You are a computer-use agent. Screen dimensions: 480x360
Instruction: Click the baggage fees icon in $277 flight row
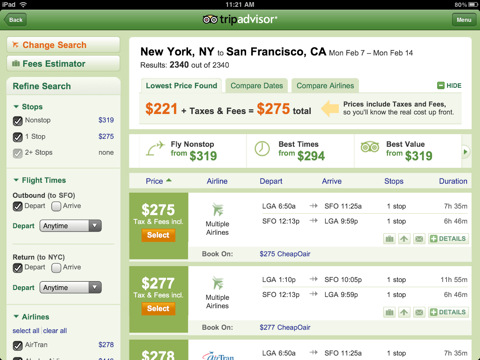coord(389,312)
